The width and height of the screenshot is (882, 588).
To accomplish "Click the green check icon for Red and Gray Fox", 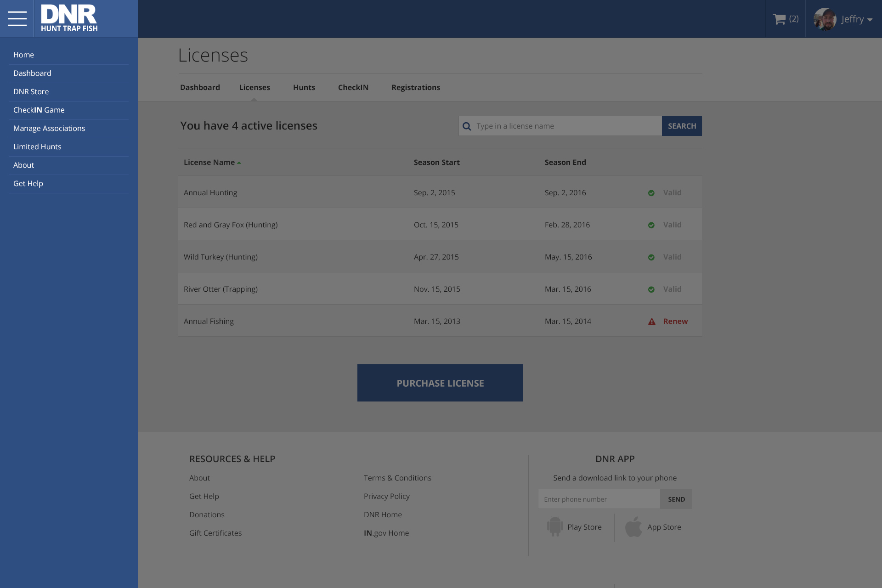I will [x=651, y=225].
